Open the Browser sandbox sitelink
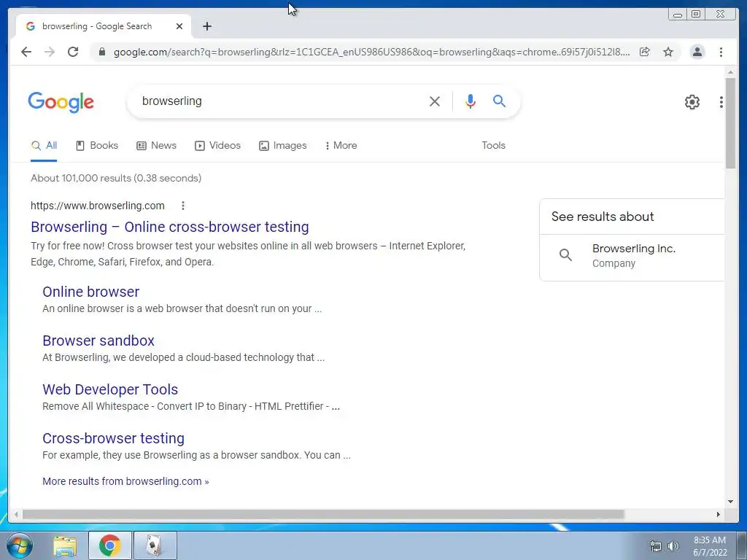Viewport: 747px width, 560px height. coord(98,341)
